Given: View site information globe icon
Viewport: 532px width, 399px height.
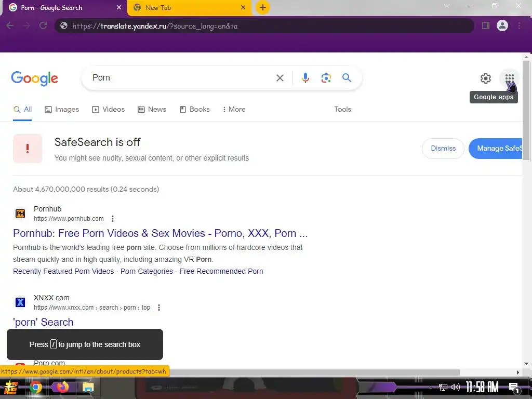Looking at the screenshot, I should [x=64, y=26].
